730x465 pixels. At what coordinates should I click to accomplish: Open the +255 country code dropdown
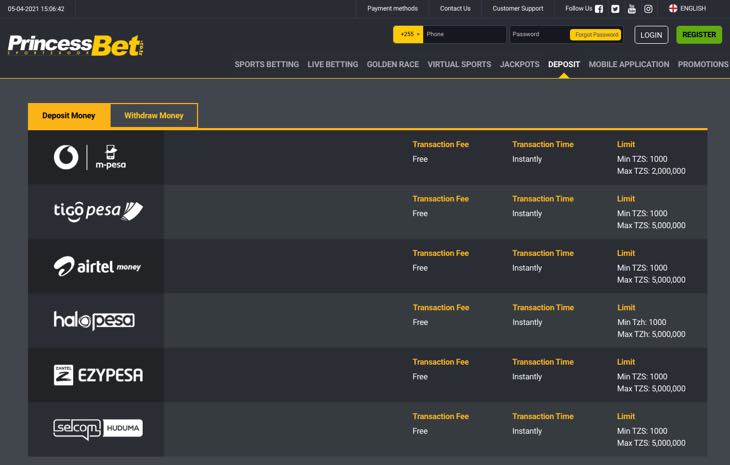(x=408, y=34)
